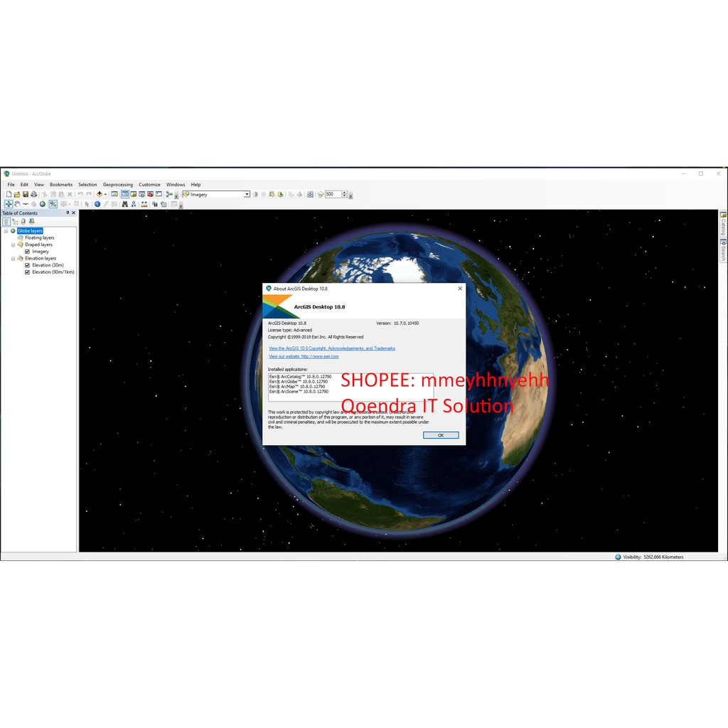This screenshot has height=728, width=728.
Task: Open the ModelBuilder window icon
Action: (x=169, y=194)
